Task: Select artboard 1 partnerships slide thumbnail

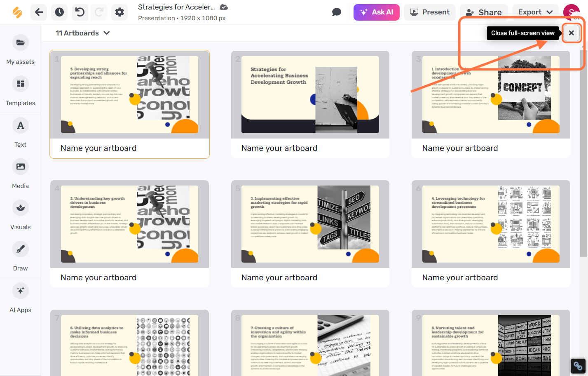Action: point(129,94)
